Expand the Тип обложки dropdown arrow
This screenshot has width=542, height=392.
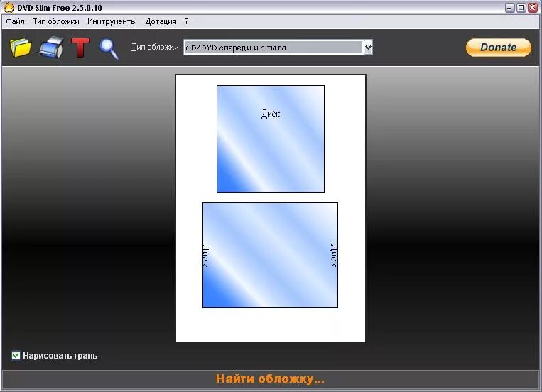tap(368, 48)
